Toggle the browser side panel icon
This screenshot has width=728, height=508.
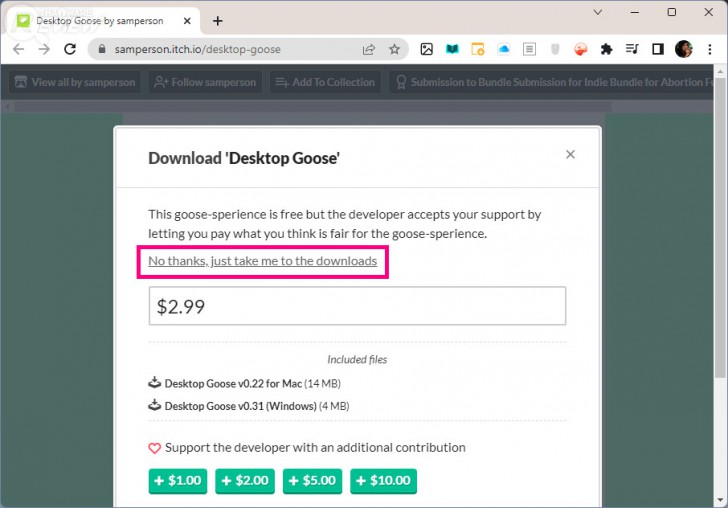tap(658, 49)
